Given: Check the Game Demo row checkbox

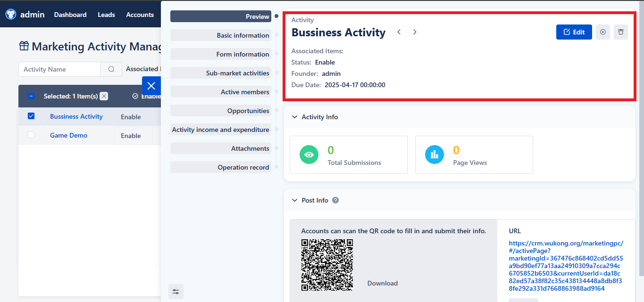Looking at the screenshot, I should (x=31, y=135).
